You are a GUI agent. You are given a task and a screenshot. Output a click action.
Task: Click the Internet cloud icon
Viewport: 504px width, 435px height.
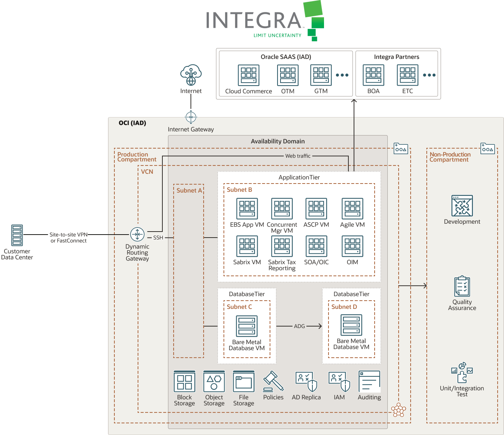pyautogui.click(x=191, y=75)
